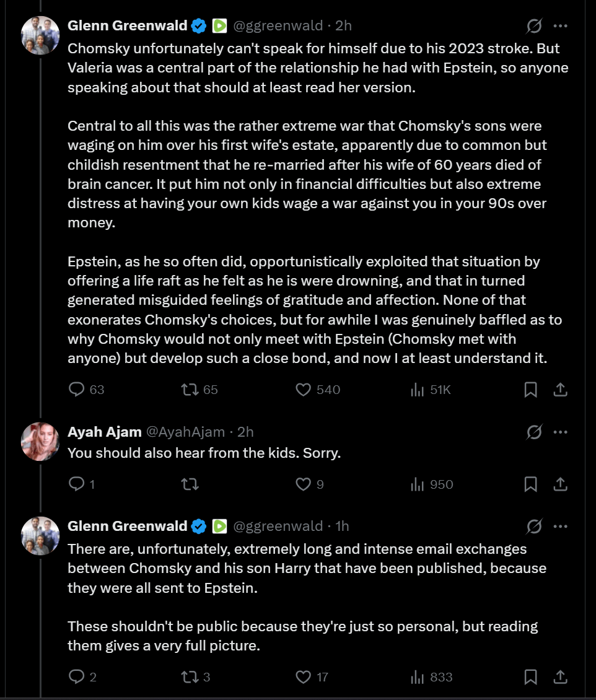Share Glenn Greenwald's first tweet
The height and width of the screenshot is (700, 596).
tap(560, 389)
